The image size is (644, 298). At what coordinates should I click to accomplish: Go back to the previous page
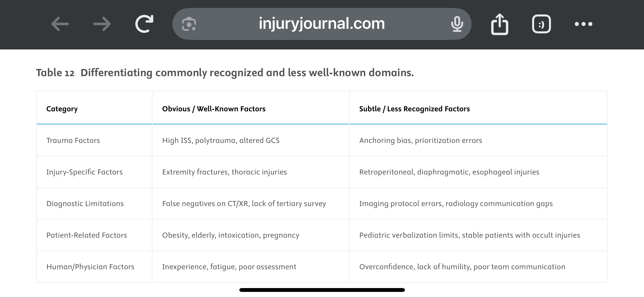click(60, 24)
